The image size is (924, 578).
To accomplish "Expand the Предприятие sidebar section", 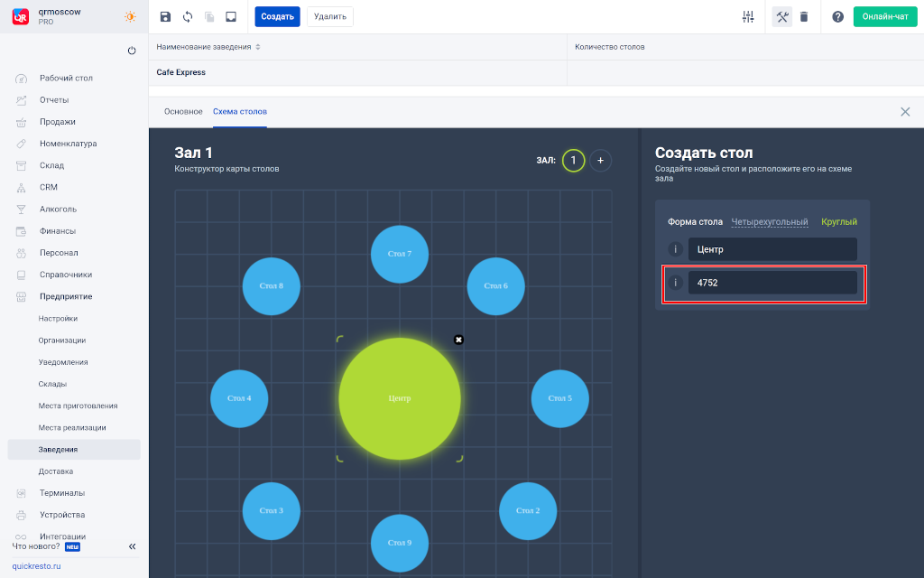I will 66,296.
